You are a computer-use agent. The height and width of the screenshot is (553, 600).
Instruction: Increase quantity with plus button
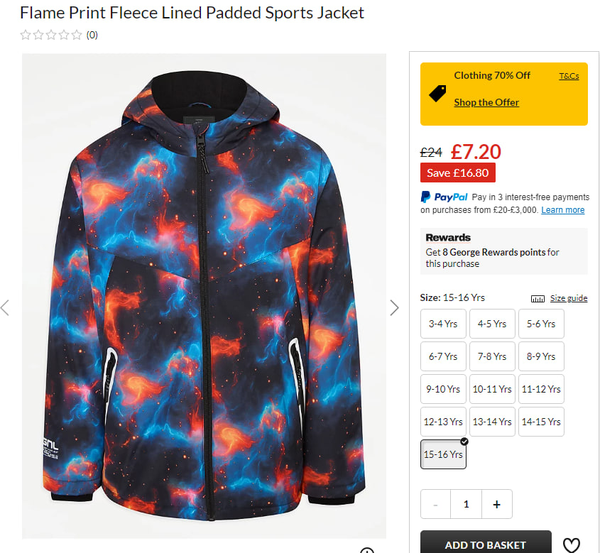(x=497, y=504)
